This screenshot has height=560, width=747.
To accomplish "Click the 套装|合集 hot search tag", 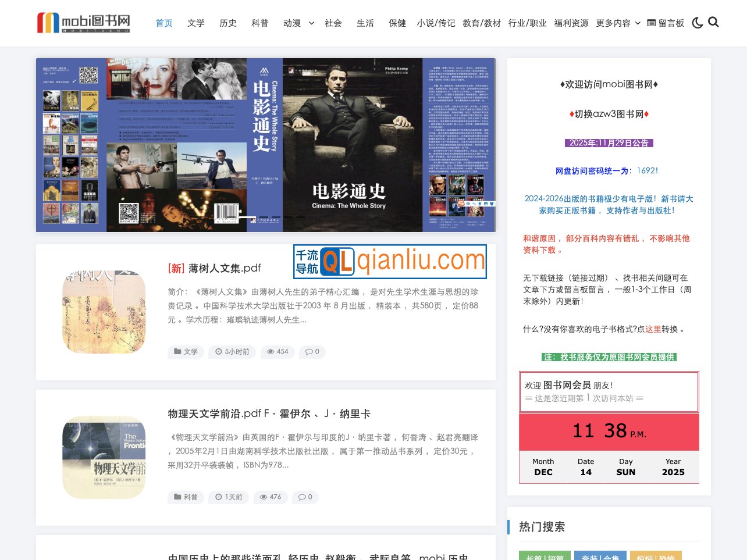I will point(600,557).
